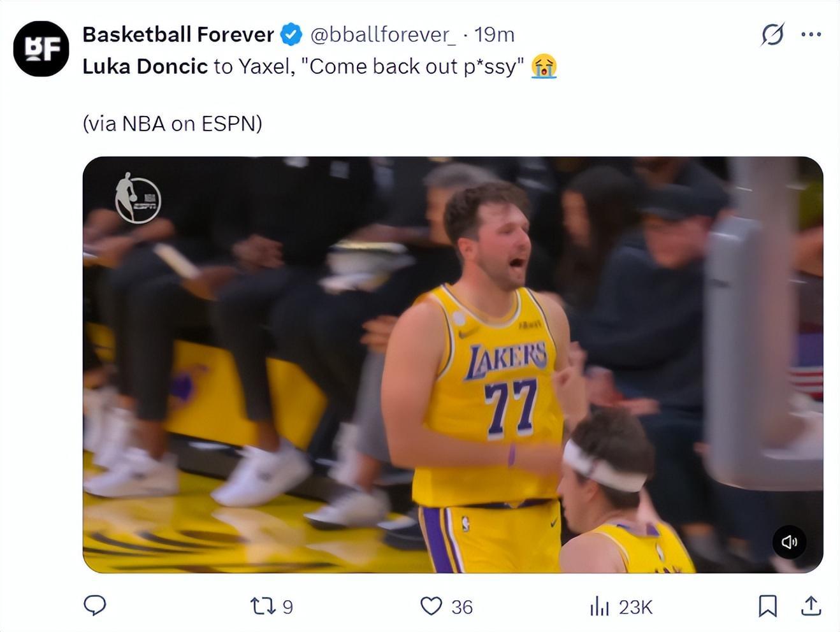Screen dimensions: 840x632
Task: Open the three-dot more options menu
Action: [811, 34]
